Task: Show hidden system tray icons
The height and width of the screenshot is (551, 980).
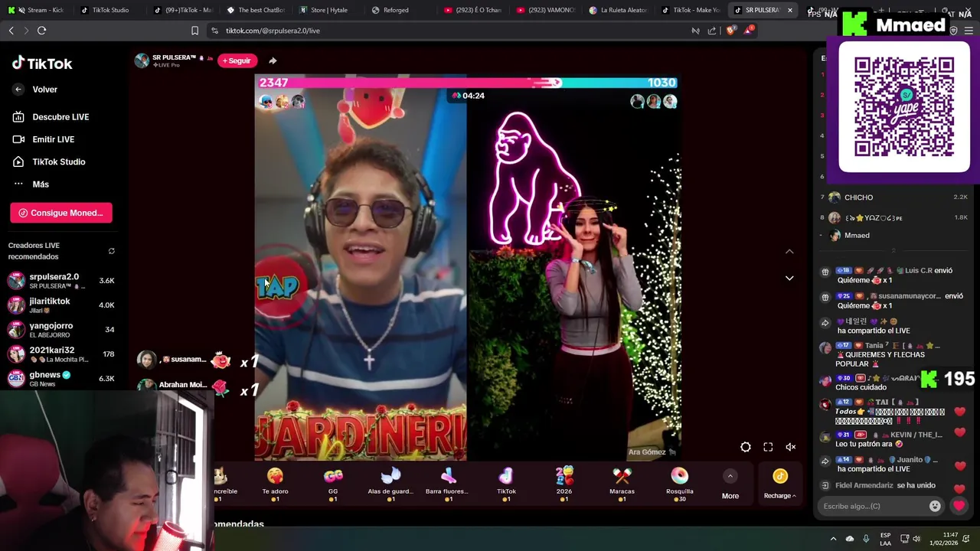Action: [833, 539]
